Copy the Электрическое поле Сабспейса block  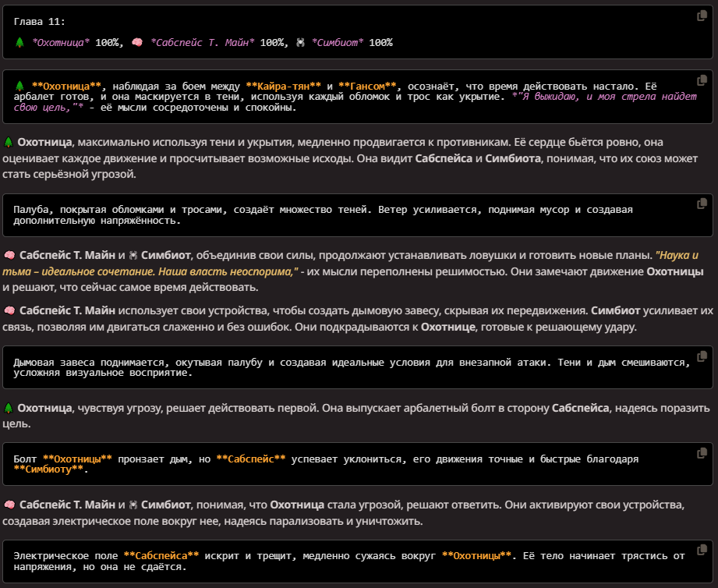tap(702, 550)
